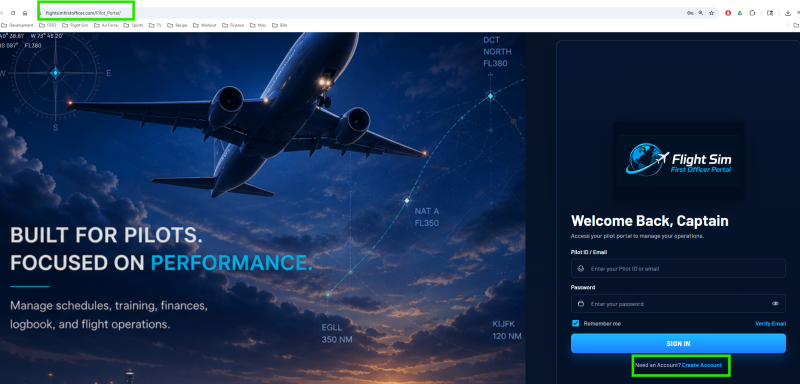Viewport: 800px width, 384px height.
Task: Open the Bills bookmarks folder
Action: point(280,25)
